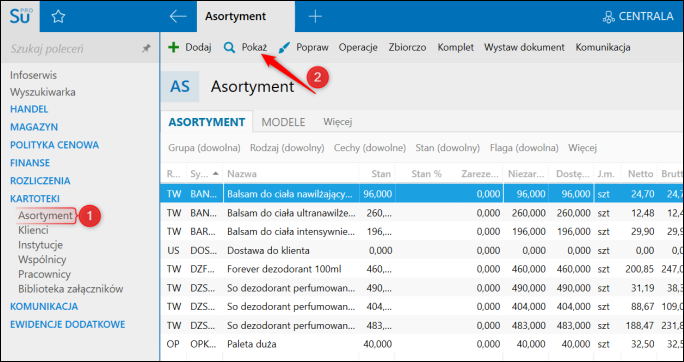Select row Balsam do ciała intensywnie
Screen dimensions: 684x362
tap(422, 232)
